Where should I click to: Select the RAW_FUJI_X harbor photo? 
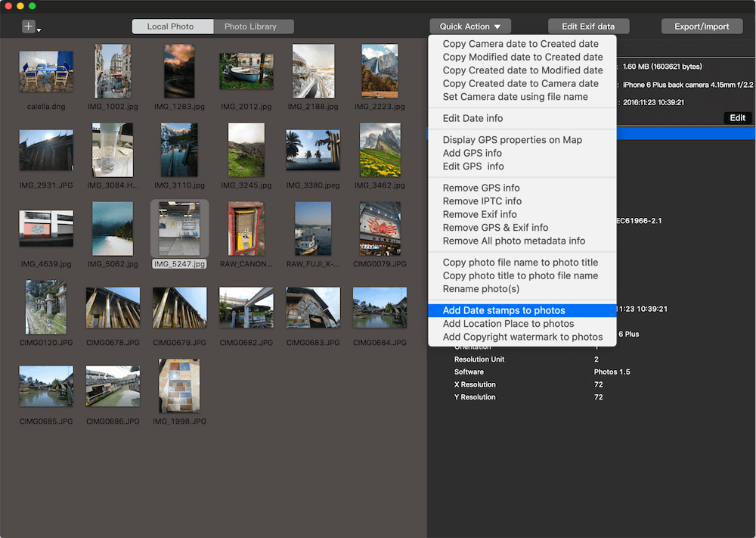click(x=313, y=229)
